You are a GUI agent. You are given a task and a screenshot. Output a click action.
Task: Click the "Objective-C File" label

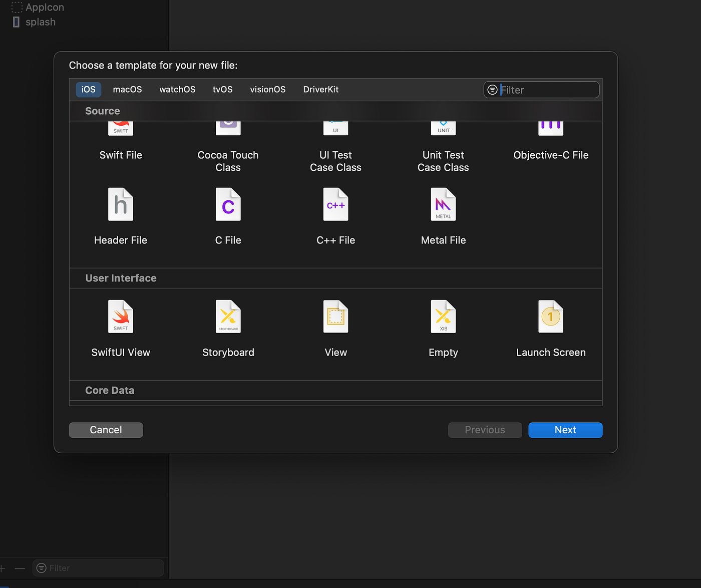[x=551, y=155]
